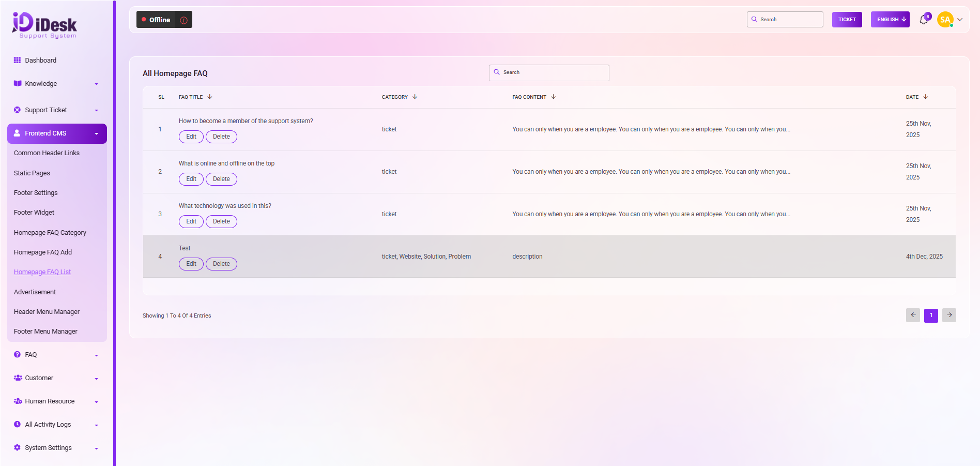Sort by Category arrow icon

tap(415, 97)
